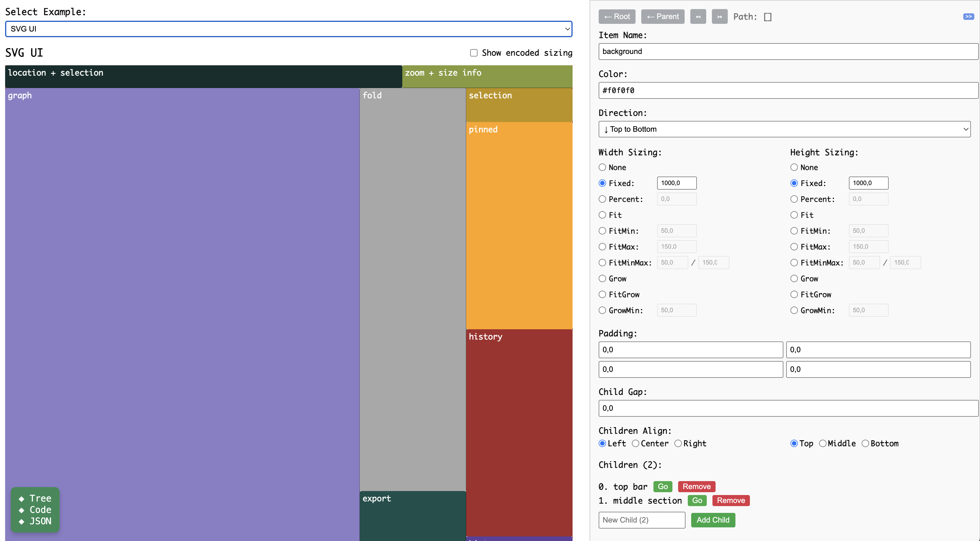Collapse the editor panel using the >> icon
Image resolution: width=980 pixels, height=541 pixels.
pyautogui.click(x=968, y=16)
